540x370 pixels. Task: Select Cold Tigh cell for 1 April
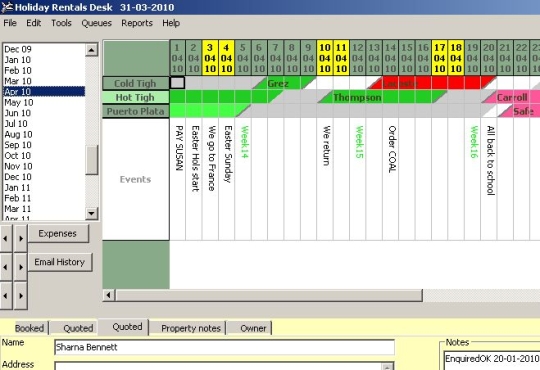pyautogui.click(x=178, y=83)
